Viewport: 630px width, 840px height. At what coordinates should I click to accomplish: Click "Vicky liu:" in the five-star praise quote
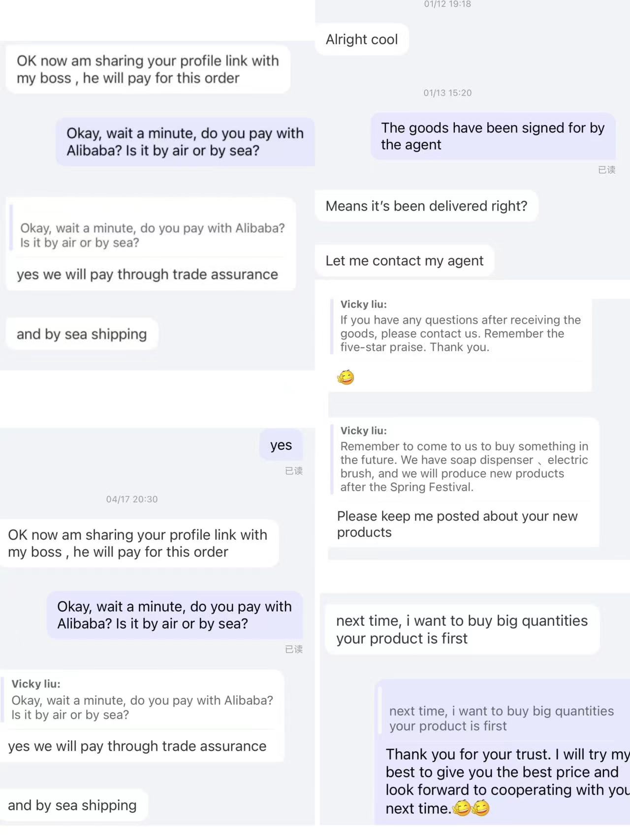click(x=363, y=304)
